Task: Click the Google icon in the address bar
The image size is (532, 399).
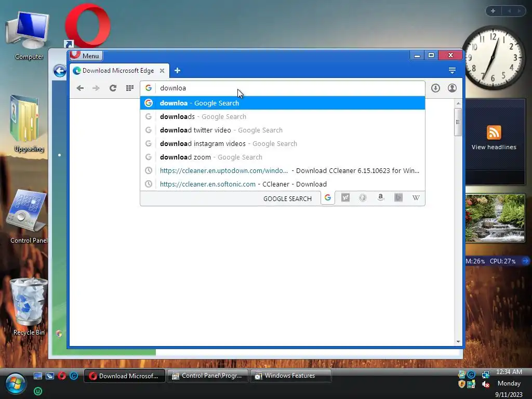Action: [148, 88]
